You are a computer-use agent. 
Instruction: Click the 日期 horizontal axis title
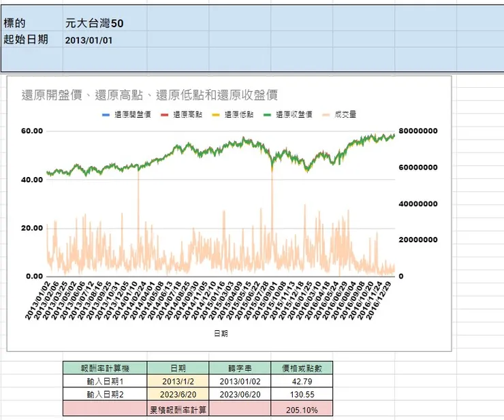[221, 334]
